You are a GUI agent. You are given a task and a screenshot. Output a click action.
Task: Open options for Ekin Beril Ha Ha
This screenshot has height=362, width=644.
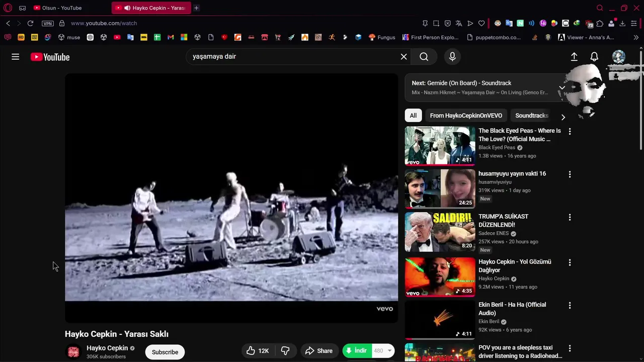pyautogui.click(x=570, y=305)
